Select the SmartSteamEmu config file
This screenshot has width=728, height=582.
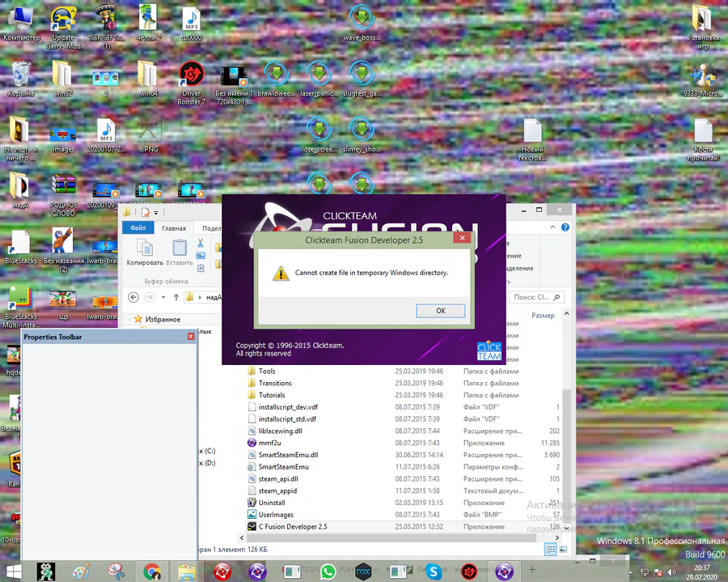pos(283,467)
